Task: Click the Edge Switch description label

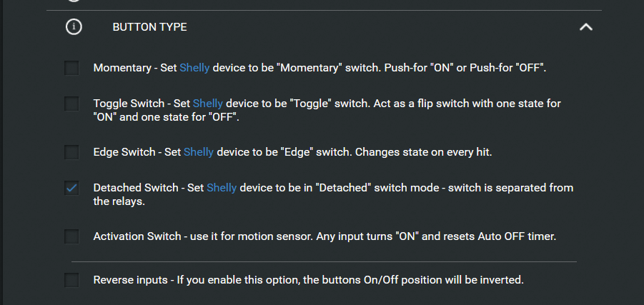Action: tap(357, 152)
